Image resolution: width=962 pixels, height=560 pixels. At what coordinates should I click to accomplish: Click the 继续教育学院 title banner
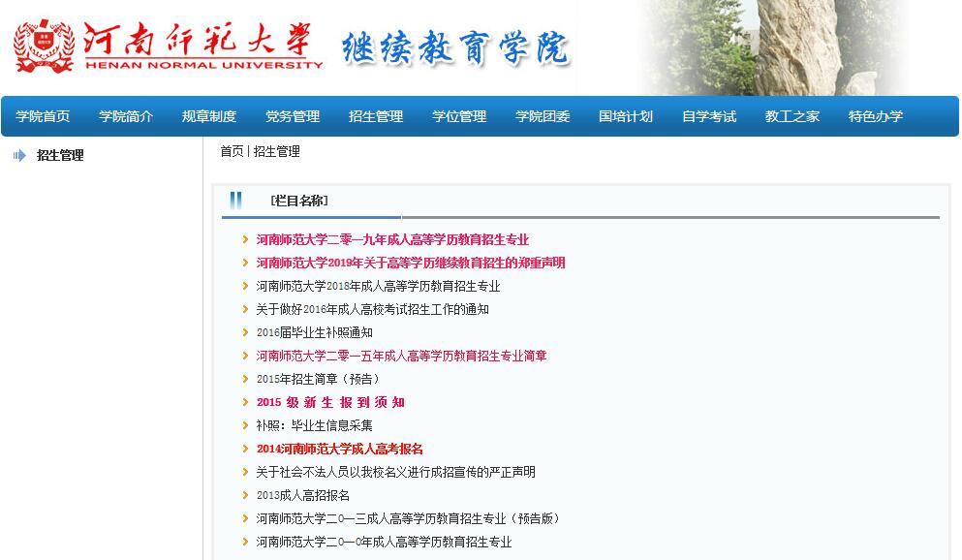pyautogui.click(x=455, y=47)
